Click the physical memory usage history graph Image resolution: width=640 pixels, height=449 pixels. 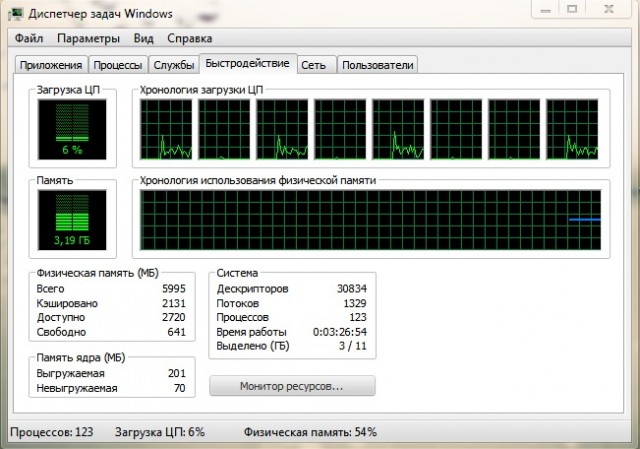[370, 220]
